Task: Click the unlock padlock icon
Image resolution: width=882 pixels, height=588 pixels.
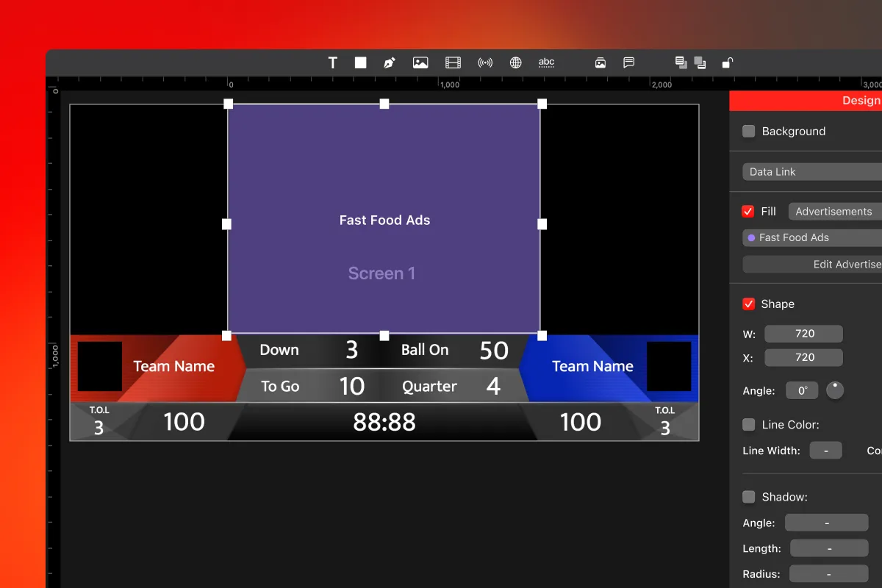Action: click(x=727, y=63)
